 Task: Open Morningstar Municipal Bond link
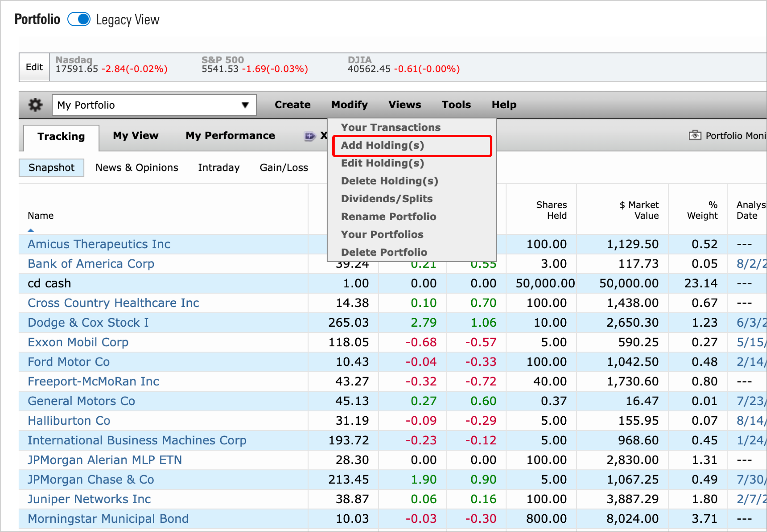(108, 519)
